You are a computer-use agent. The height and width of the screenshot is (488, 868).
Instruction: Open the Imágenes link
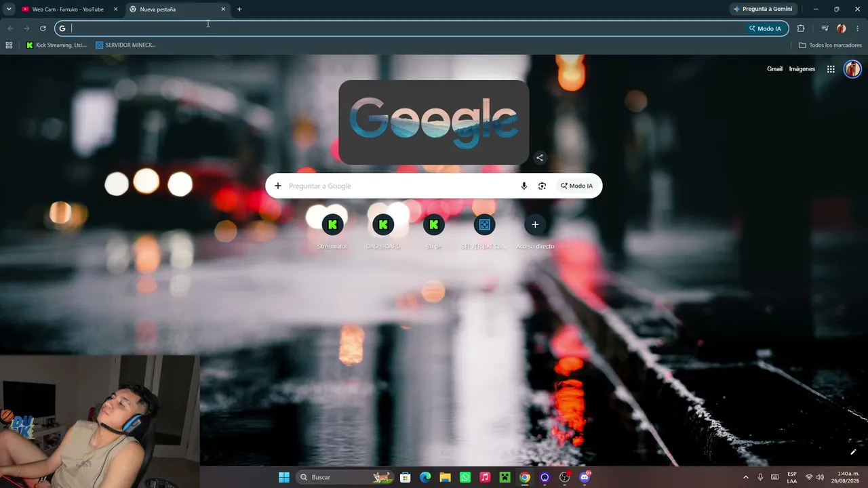point(802,69)
